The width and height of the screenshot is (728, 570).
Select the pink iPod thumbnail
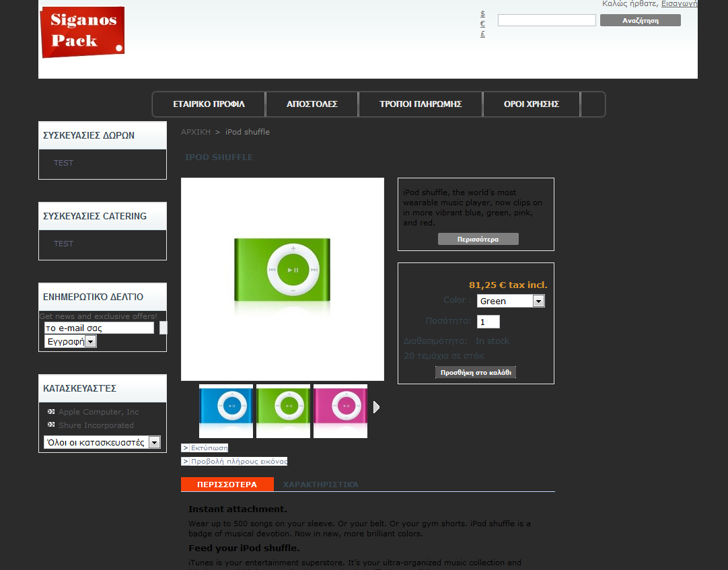point(340,411)
